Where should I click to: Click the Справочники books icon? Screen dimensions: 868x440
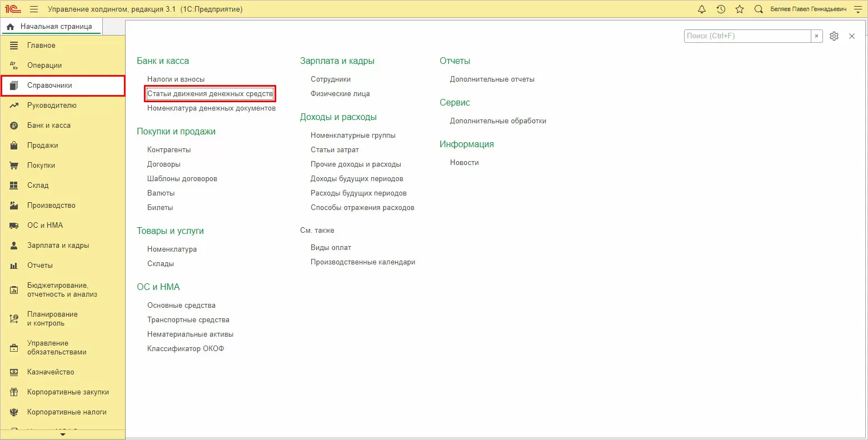(14, 86)
